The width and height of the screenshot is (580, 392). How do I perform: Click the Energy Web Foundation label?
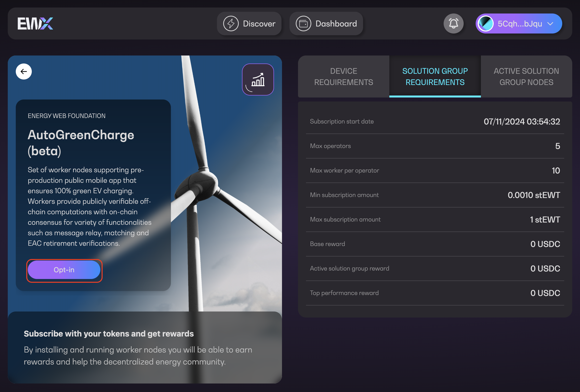pyautogui.click(x=67, y=116)
